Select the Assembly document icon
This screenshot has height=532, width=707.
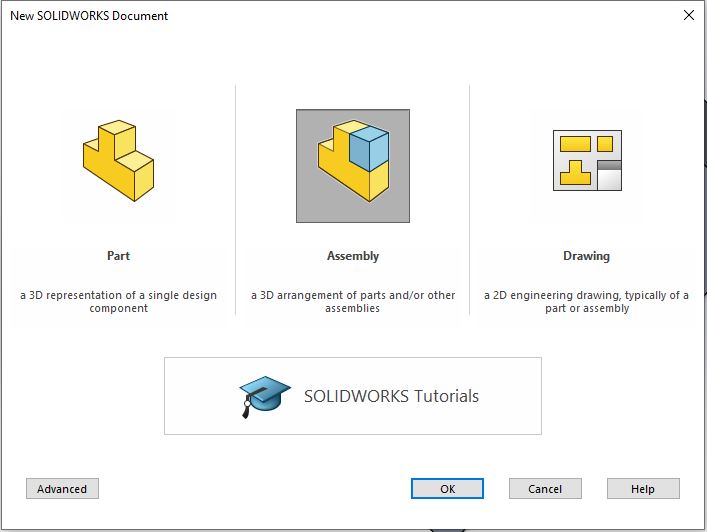(x=353, y=165)
